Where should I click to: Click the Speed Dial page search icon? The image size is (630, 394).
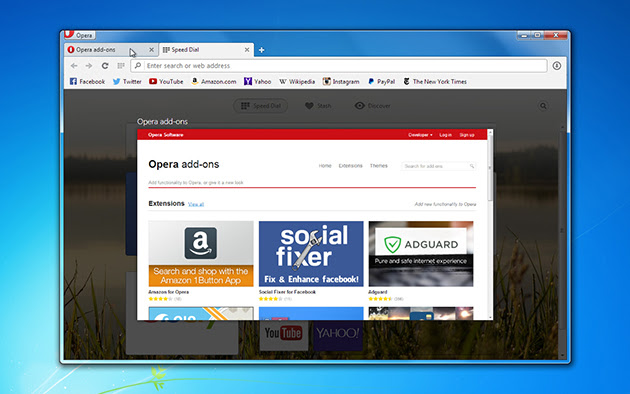coord(543,106)
